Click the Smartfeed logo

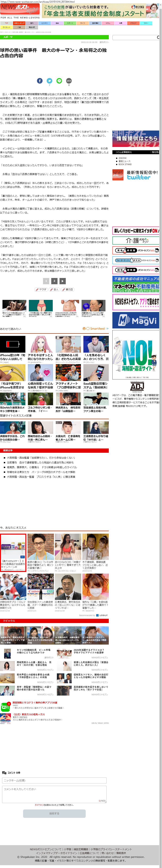[x=93, y=328]
